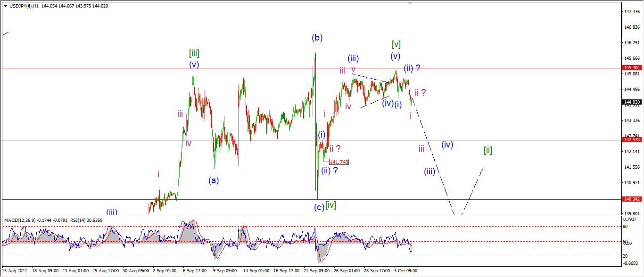Screen dimensions: 644x277
Task: Click the chart shift triangle marker at top
Action: coord(410,4)
